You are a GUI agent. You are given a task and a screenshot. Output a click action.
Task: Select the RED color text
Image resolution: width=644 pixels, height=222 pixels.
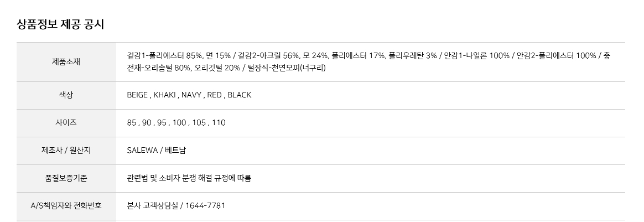tap(215, 95)
